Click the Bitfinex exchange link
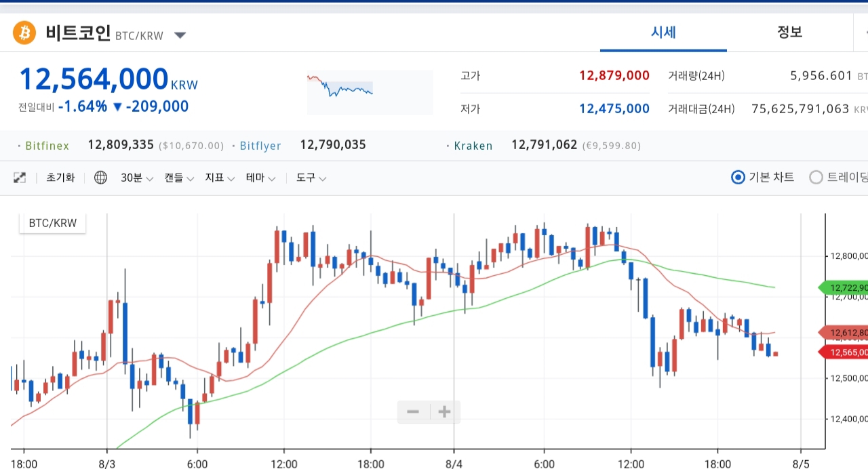This screenshot has height=469, width=868. (x=47, y=145)
